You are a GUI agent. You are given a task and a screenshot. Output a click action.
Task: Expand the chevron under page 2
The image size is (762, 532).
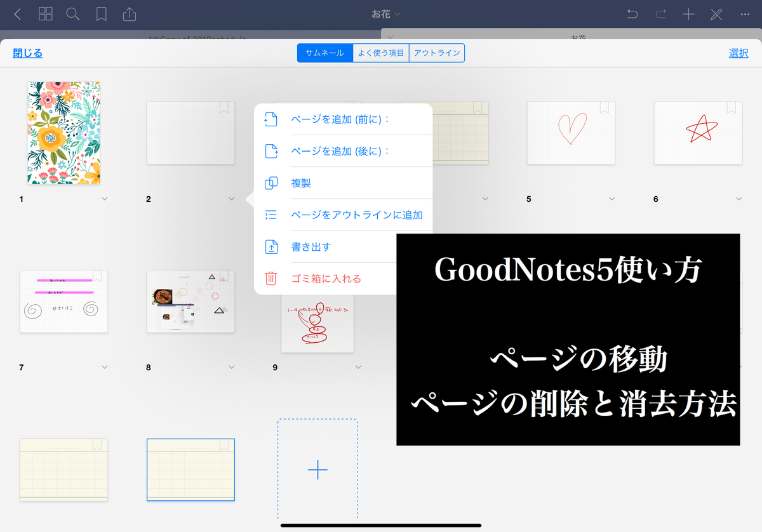(232, 199)
